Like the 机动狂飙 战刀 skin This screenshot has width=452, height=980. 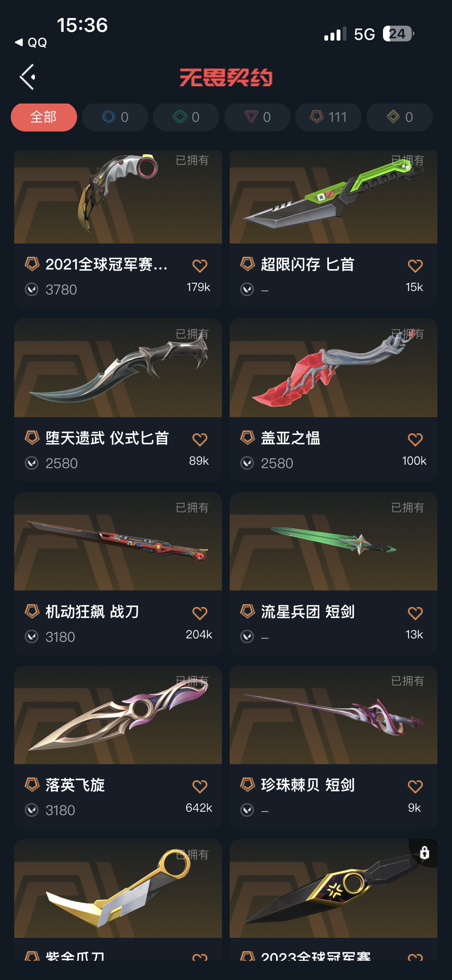tap(200, 613)
